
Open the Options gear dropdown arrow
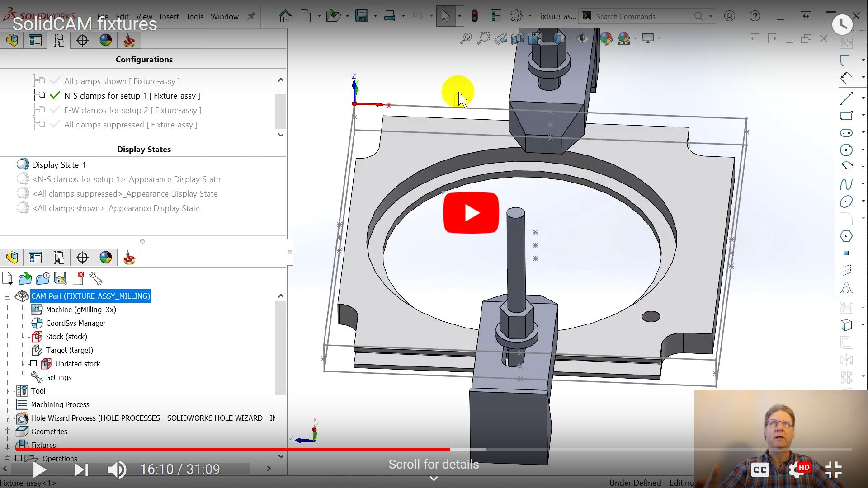530,16
